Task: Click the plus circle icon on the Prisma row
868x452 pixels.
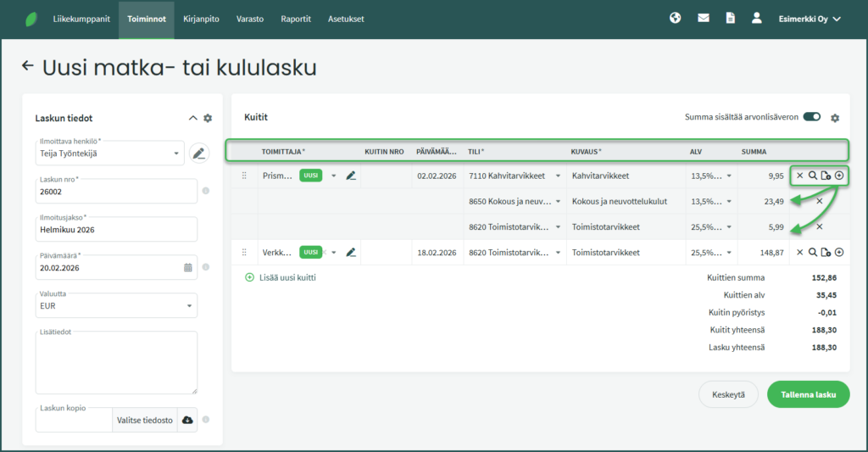Action: coord(839,176)
